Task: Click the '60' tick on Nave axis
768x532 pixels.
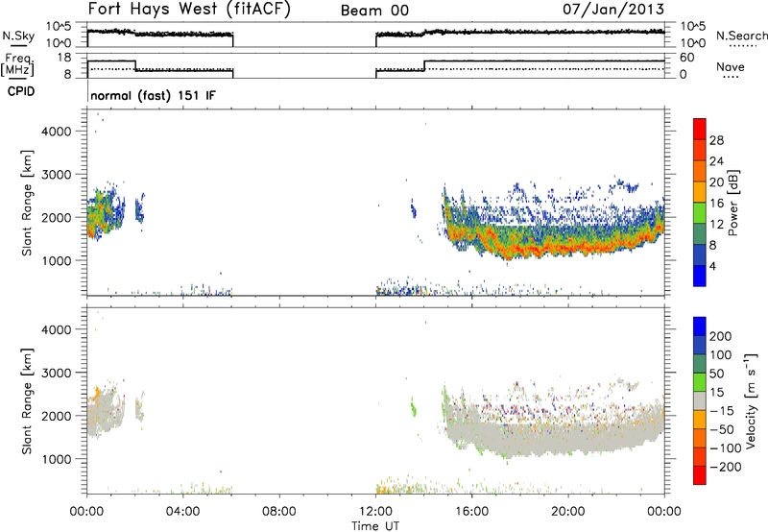Action: [687, 58]
